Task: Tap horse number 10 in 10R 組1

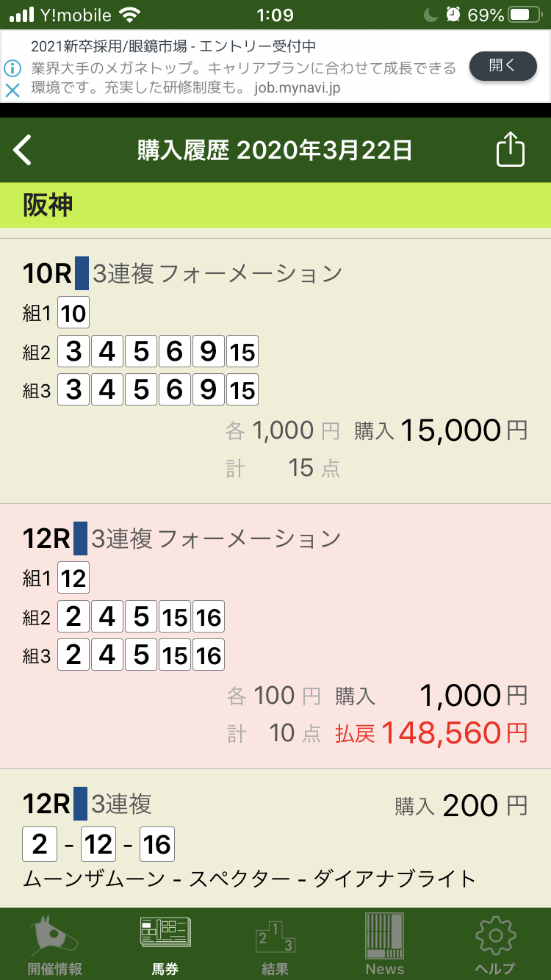Action: point(73,314)
